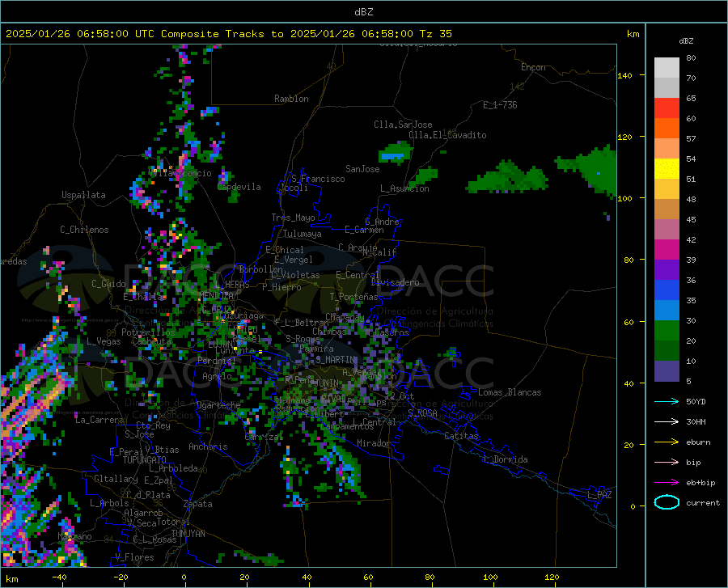
Task: Click the white 30HM arrow icon
Action: (x=667, y=421)
